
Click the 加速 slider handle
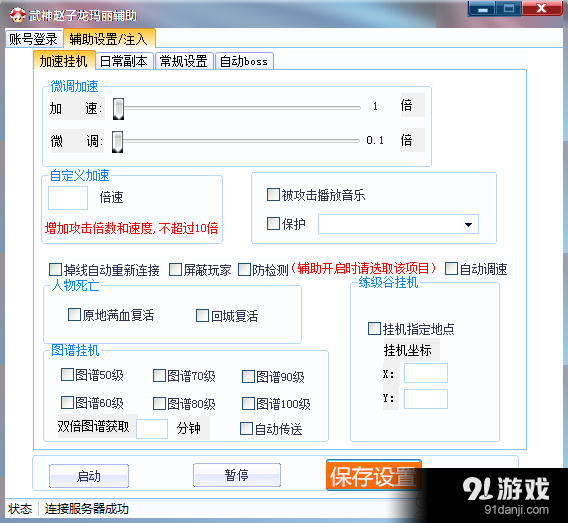[x=118, y=109]
